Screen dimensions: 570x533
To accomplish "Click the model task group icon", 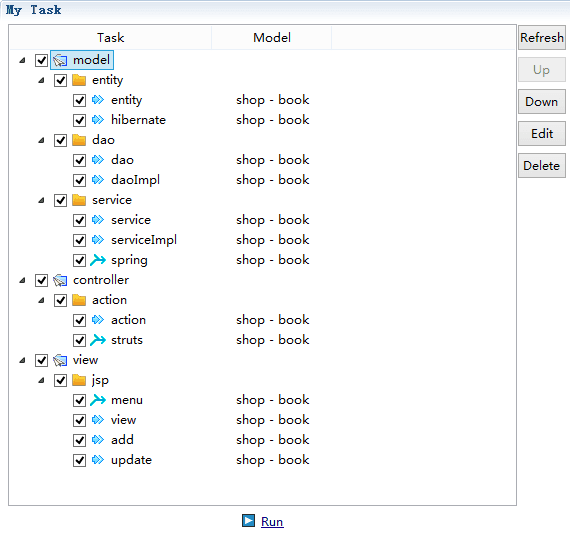I will [60, 60].
